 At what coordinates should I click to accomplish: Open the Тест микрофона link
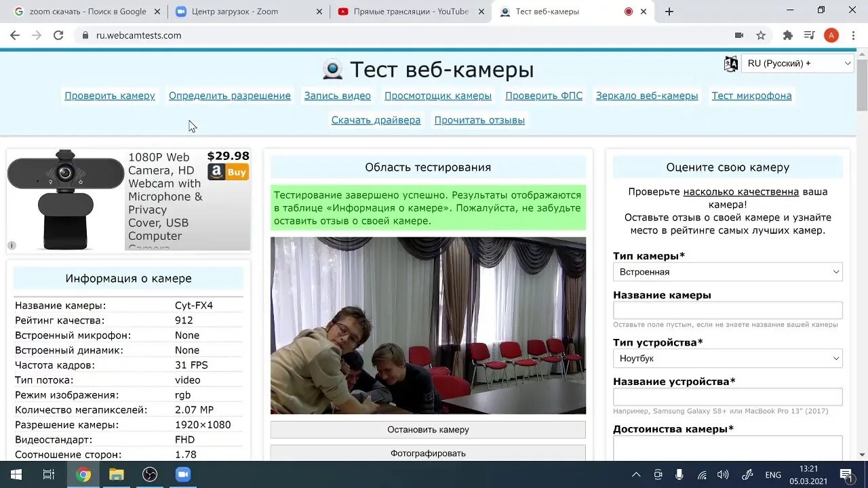[751, 96]
